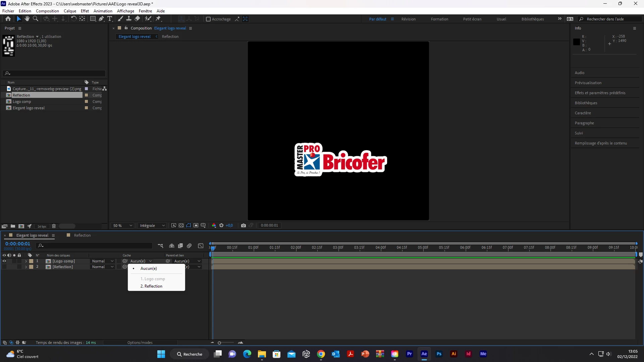
Task: Select the Rectangle shape tool
Action: [93, 19]
